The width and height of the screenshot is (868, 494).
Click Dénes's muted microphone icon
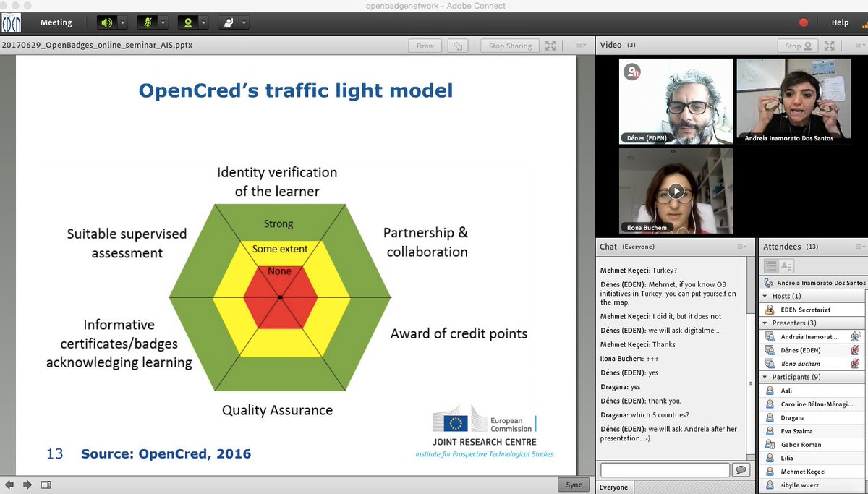click(x=856, y=350)
